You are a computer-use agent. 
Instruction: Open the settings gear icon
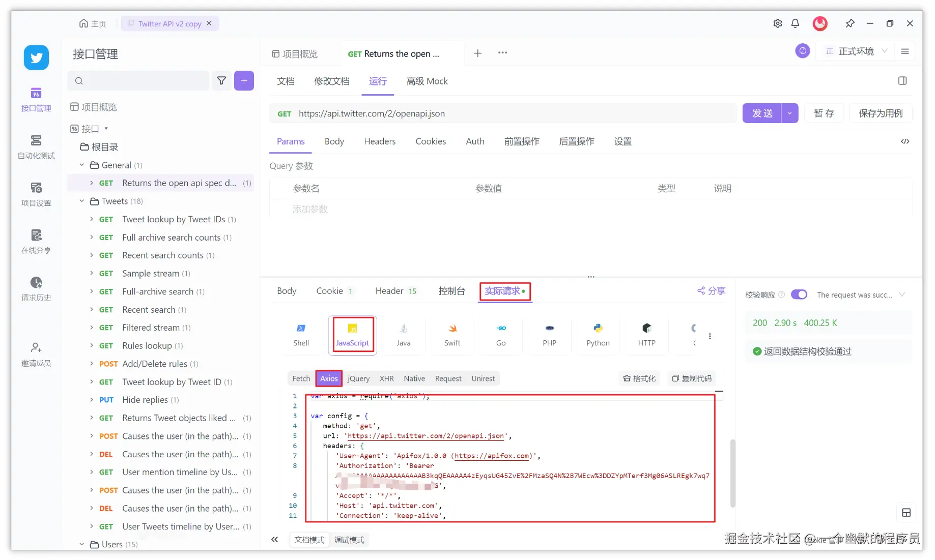click(777, 23)
